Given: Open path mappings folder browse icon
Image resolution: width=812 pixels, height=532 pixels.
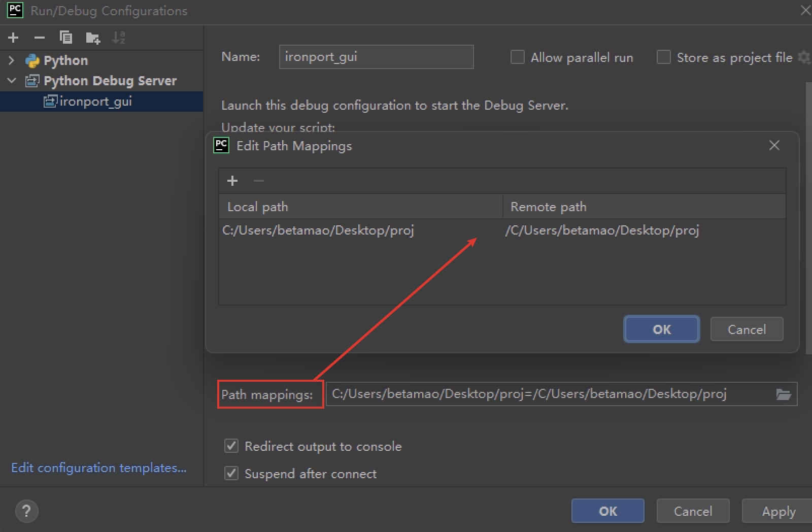Looking at the screenshot, I should point(784,394).
